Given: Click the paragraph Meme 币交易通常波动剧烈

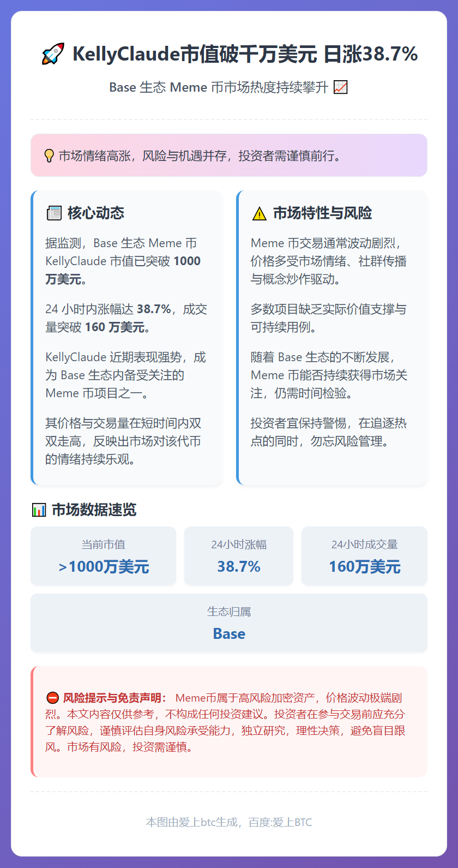Looking at the screenshot, I should click(329, 261).
